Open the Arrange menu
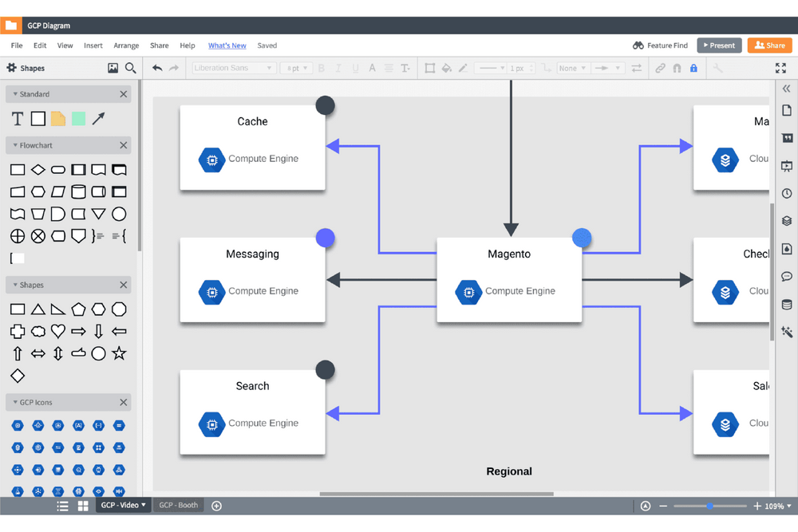 (126, 45)
